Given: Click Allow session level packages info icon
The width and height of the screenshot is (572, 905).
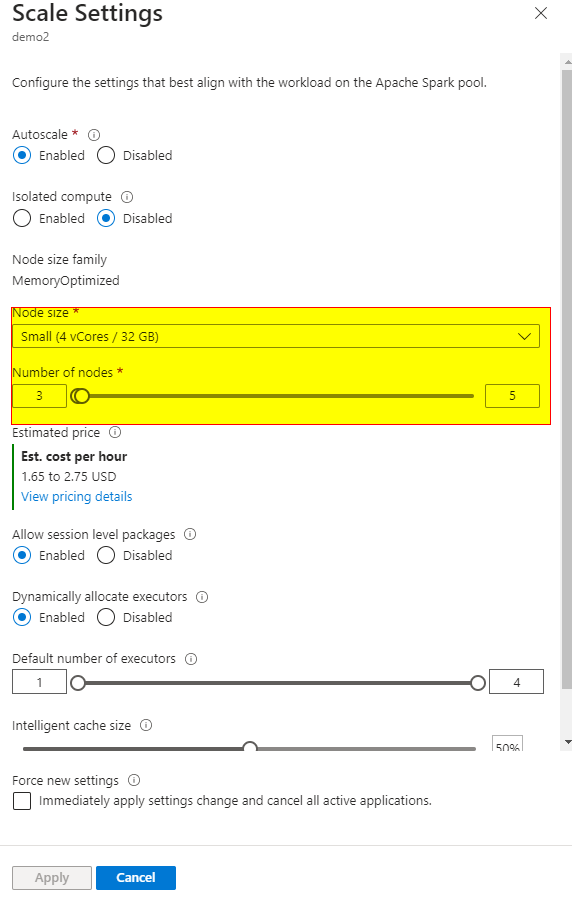Looking at the screenshot, I should (190, 534).
